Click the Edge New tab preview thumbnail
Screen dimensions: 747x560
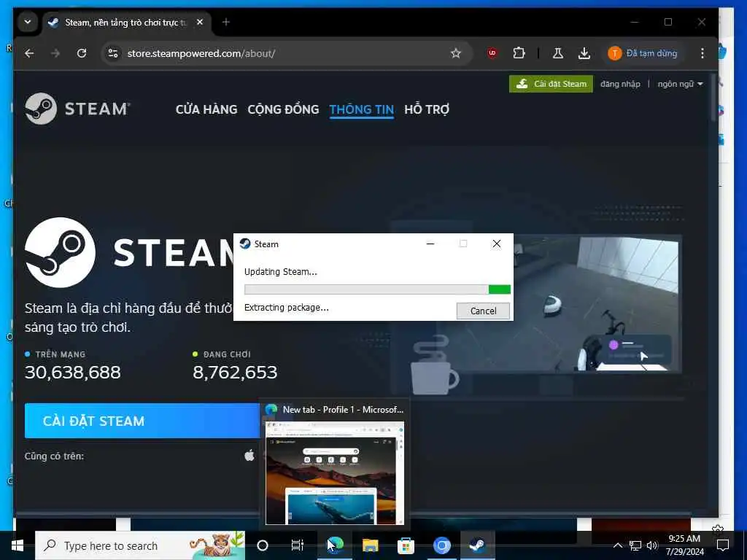(x=335, y=472)
